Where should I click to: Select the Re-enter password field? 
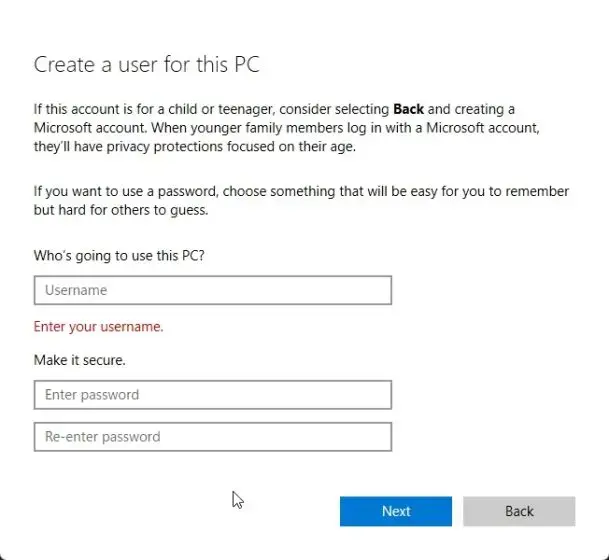coord(212,437)
